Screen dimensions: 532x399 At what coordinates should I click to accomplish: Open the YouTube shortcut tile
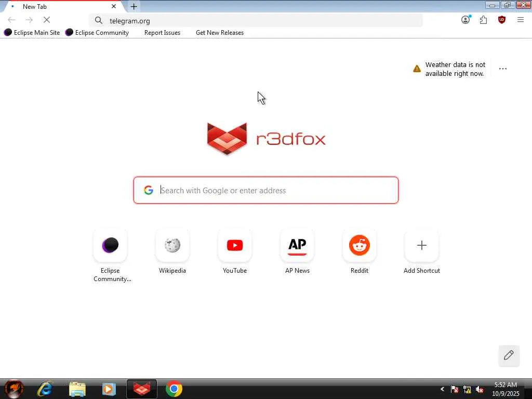235,245
